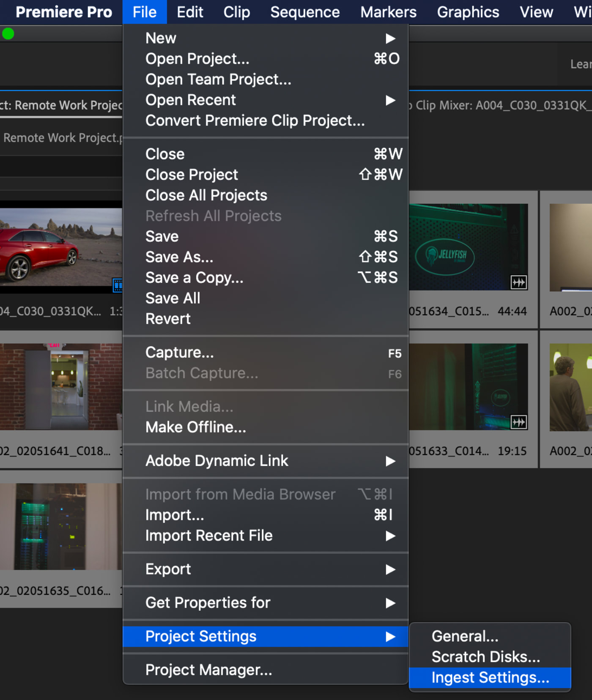
Task: Select Save As...
Action: 266,257
